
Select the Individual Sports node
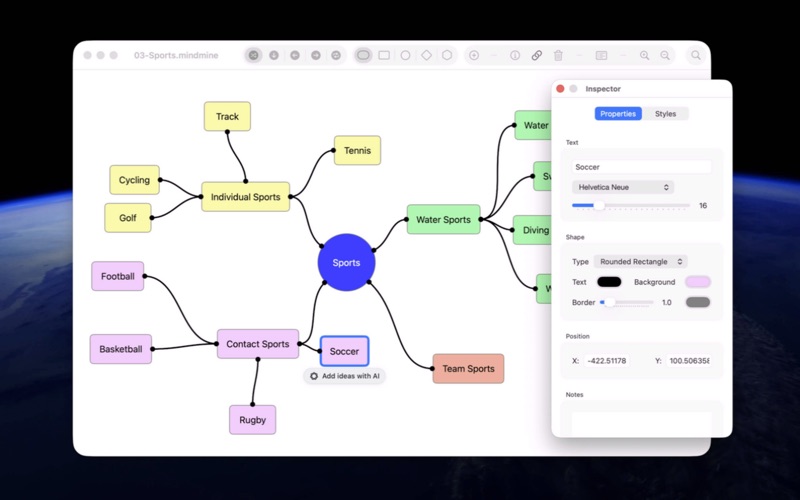[245, 197]
